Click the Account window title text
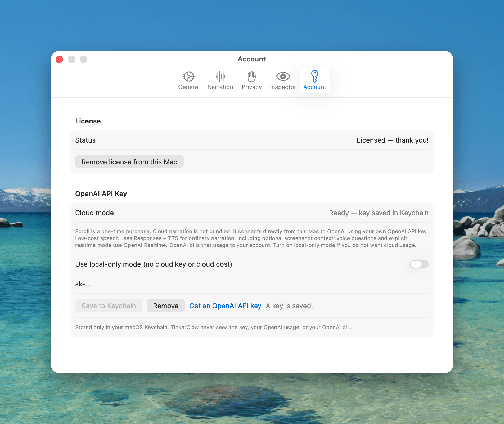This screenshot has width=504, height=424. point(252,59)
